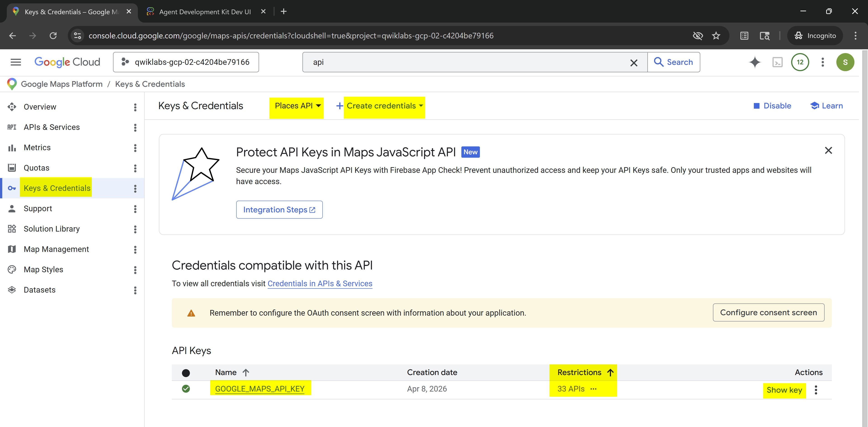Open the main hamburger navigation menu
The image size is (868, 427).
[x=16, y=62]
